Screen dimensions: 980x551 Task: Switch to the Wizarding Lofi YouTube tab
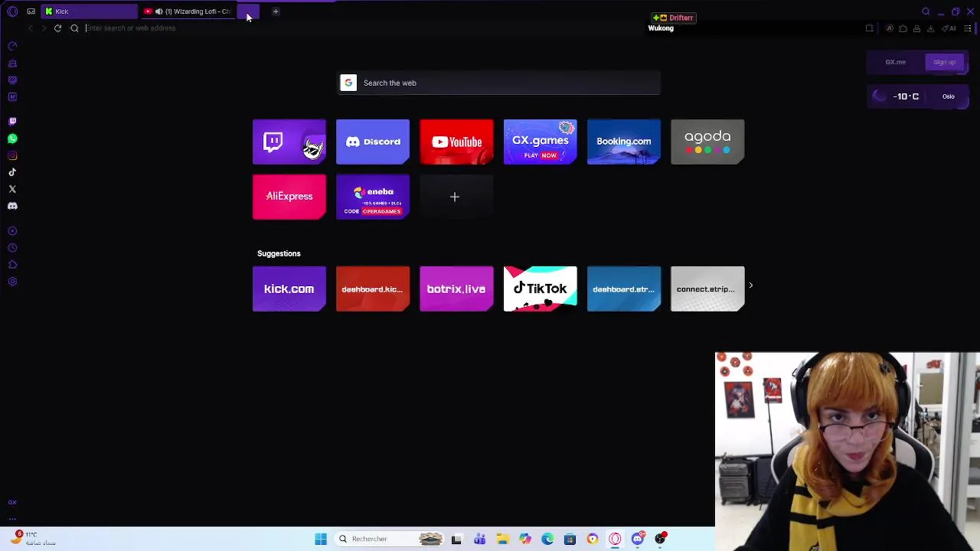pos(188,11)
